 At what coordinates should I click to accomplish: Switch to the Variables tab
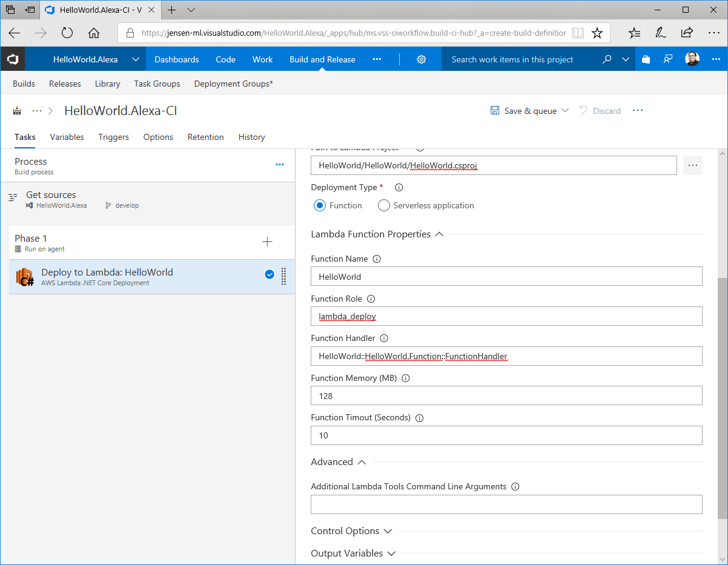(x=67, y=137)
